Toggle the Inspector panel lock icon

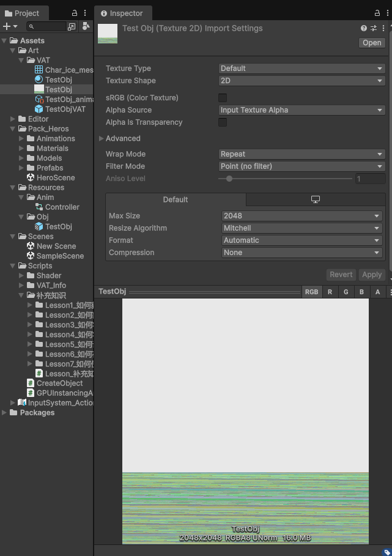click(x=377, y=13)
